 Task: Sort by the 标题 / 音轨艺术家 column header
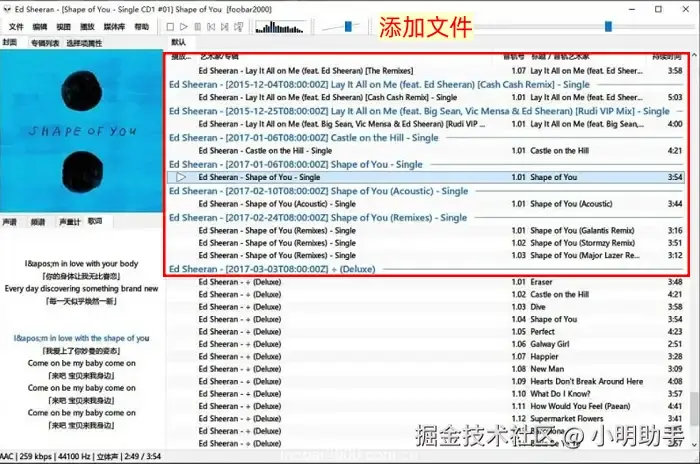(560, 57)
